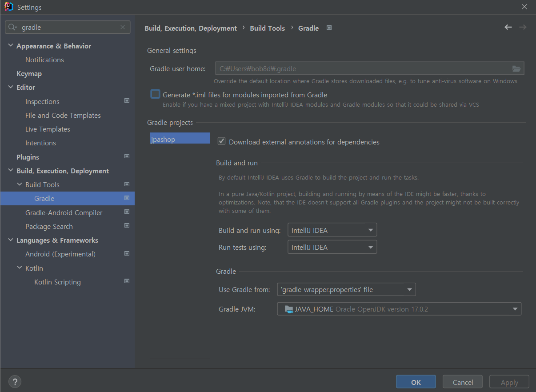Image resolution: width=536 pixels, height=392 pixels.
Task: Open the Gradle JVM dropdown
Action: point(399,309)
